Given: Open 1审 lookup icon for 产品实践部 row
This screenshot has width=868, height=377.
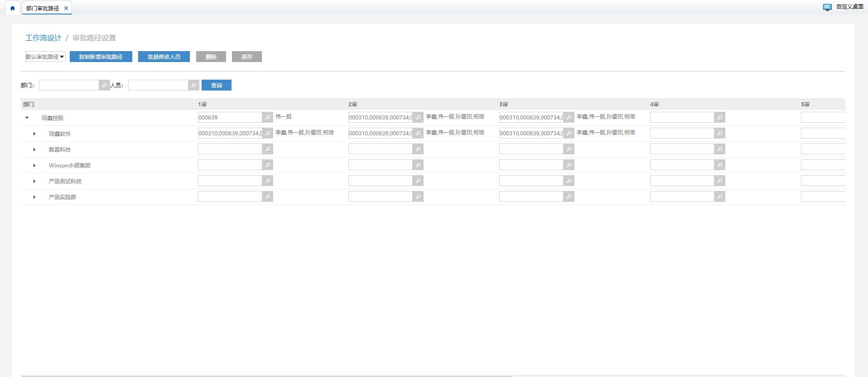Looking at the screenshot, I should (x=267, y=196).
